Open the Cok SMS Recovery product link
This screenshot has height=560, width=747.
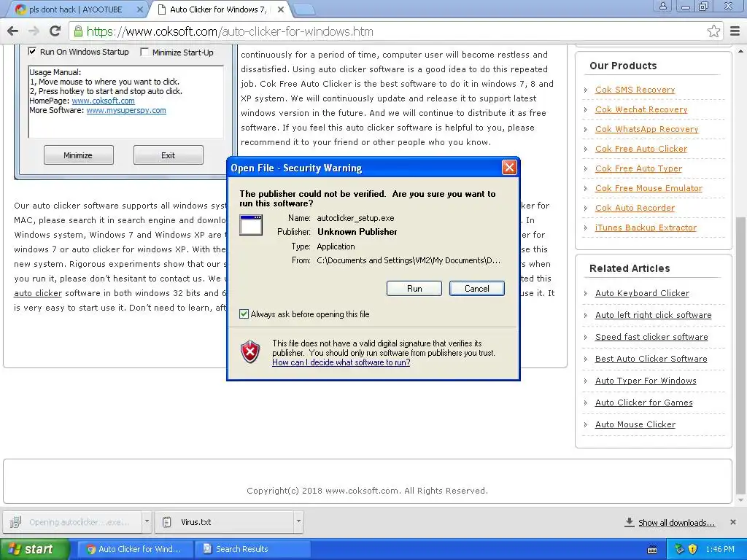point(635,90)
